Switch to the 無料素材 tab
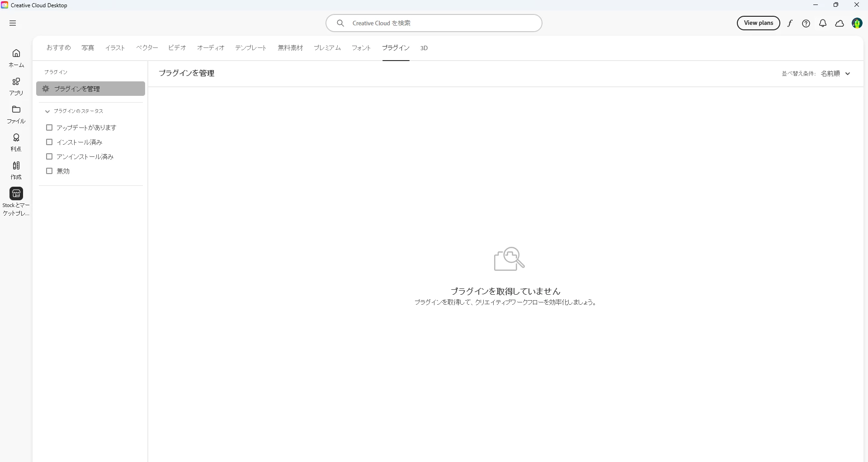Screen dimensions: 868x462 [290, 47]
